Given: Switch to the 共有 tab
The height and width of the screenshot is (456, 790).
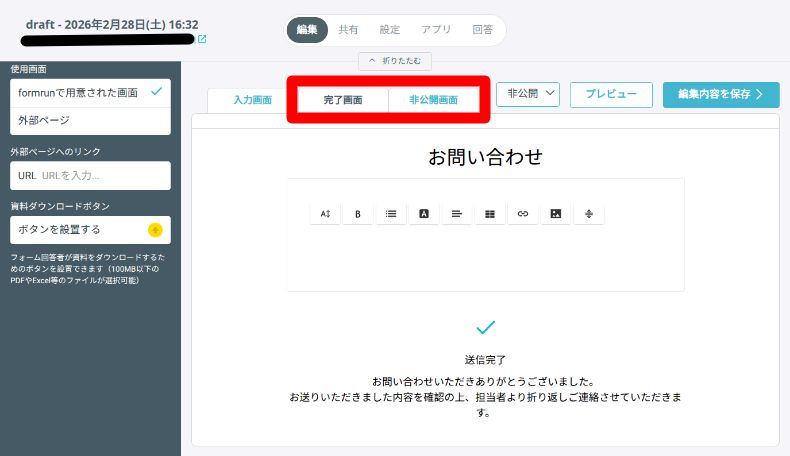Looking at the screenshot, I should (x=348, y=30).
